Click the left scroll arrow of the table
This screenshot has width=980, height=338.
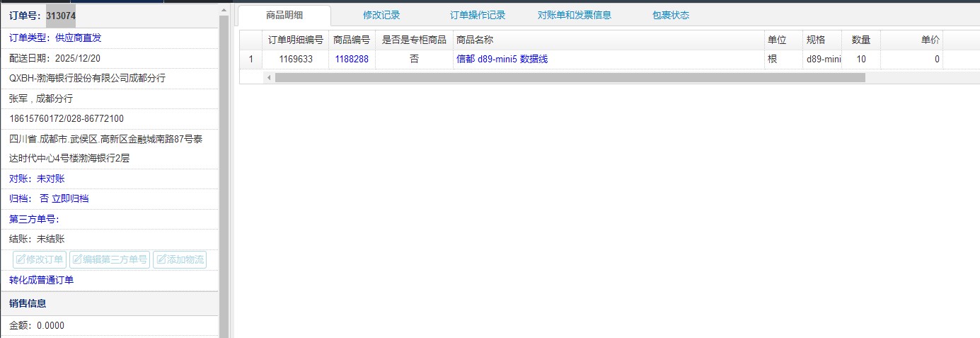point(269,77)
